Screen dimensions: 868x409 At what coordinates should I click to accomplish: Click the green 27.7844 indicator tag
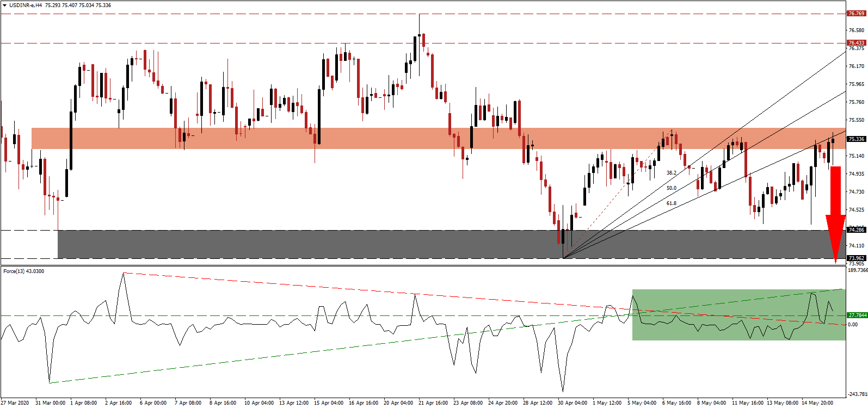857,315
